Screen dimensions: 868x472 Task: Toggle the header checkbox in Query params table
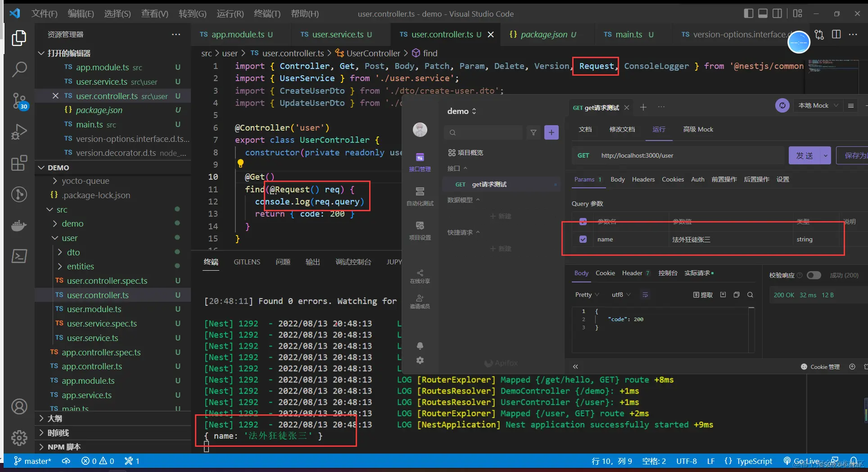[x=583, y=222]
